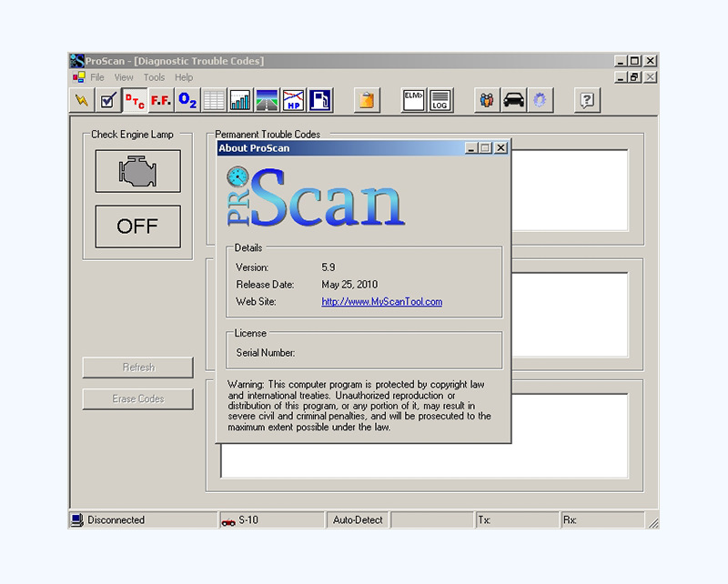Screen dimensions: 728x584
Task: Click the Rx: status bar field
Action: click(602, 520)
